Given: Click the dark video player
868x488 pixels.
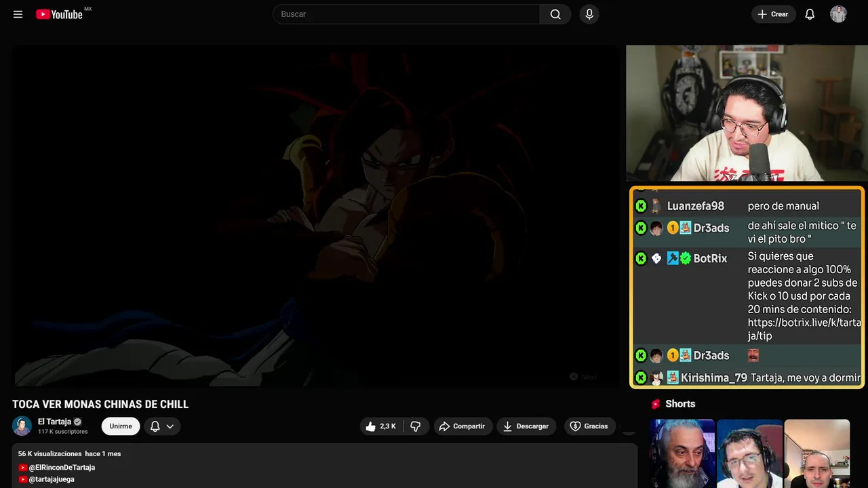Looking at the screenshot, I should 315,216.
